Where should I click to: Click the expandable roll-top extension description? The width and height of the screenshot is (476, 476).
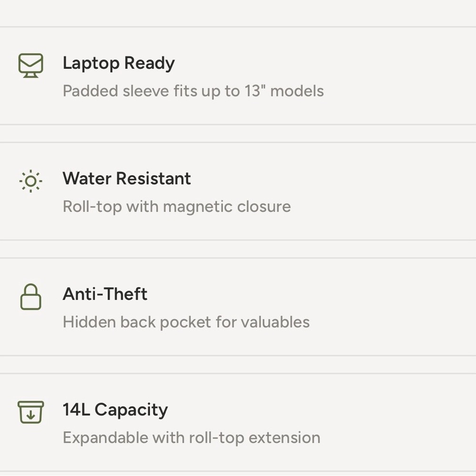[x=191, y=438]
